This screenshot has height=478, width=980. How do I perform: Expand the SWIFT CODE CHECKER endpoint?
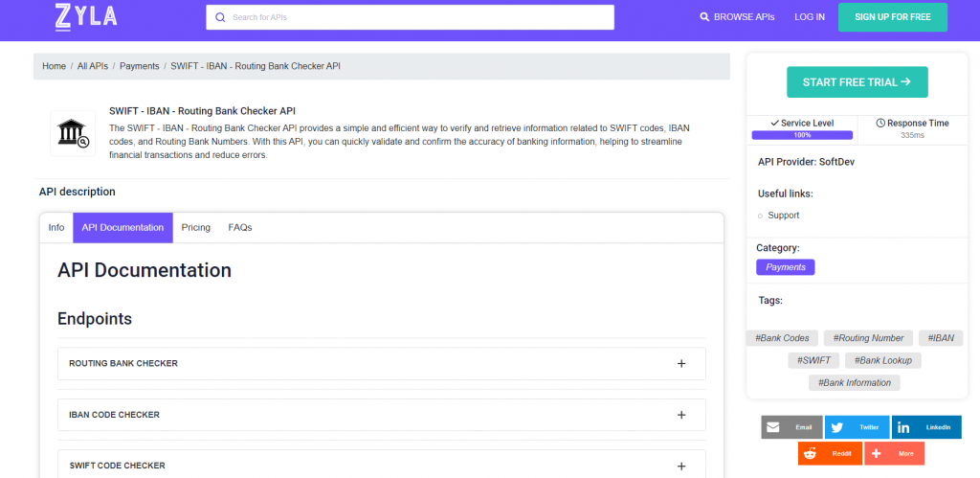pyautogui.click(x=382, y=466)
